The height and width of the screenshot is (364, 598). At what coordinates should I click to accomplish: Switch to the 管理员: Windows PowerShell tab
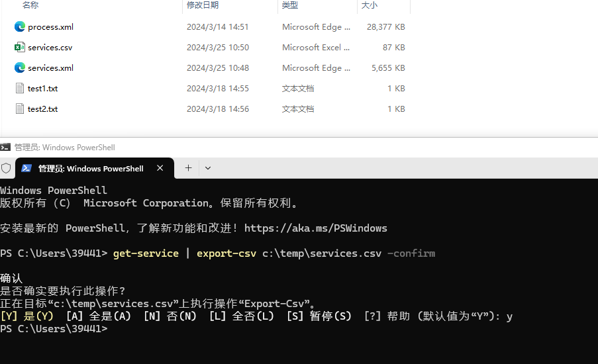coord(95,168)
